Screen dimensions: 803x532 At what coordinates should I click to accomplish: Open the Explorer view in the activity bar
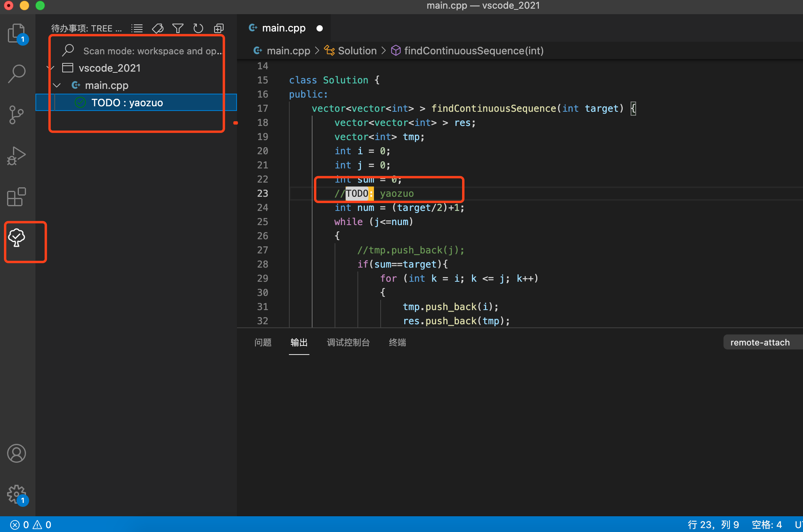point(17,33)
